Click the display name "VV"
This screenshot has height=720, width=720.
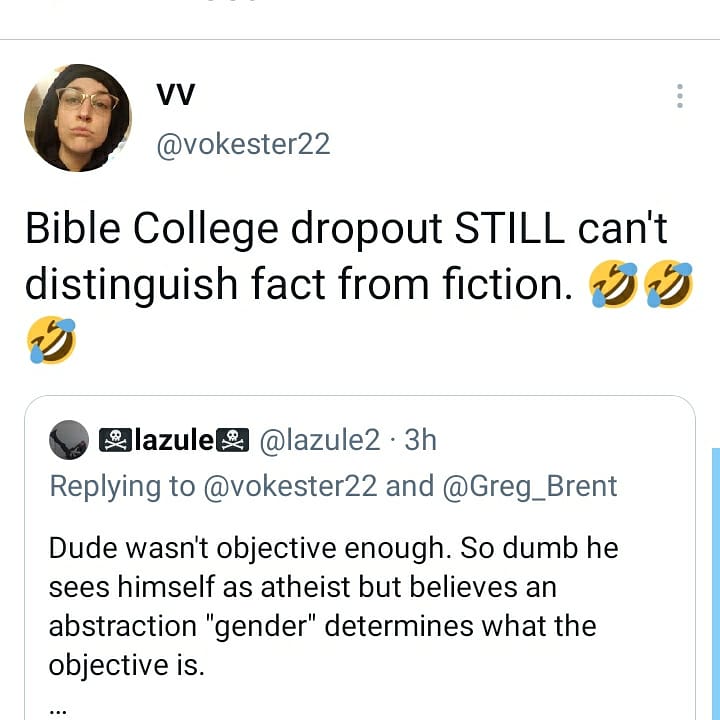[x=175, y=93]
